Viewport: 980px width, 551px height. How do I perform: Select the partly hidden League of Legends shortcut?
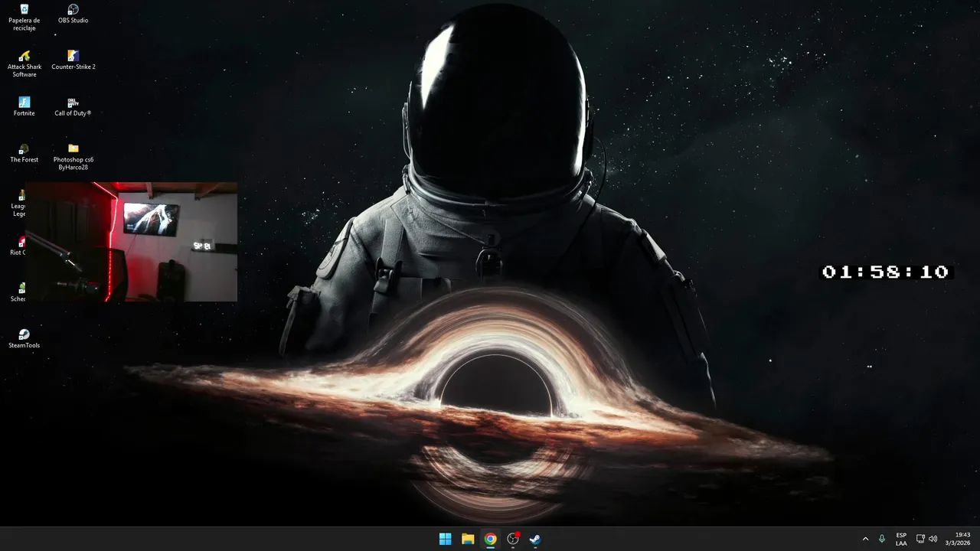pos(19,203)
